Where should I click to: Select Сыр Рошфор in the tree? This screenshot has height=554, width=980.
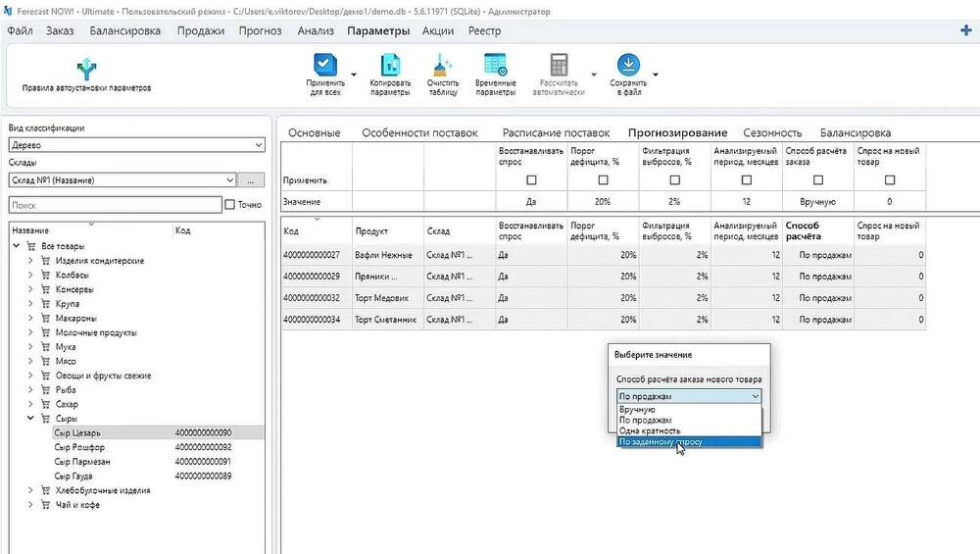(x=79, y=447)
